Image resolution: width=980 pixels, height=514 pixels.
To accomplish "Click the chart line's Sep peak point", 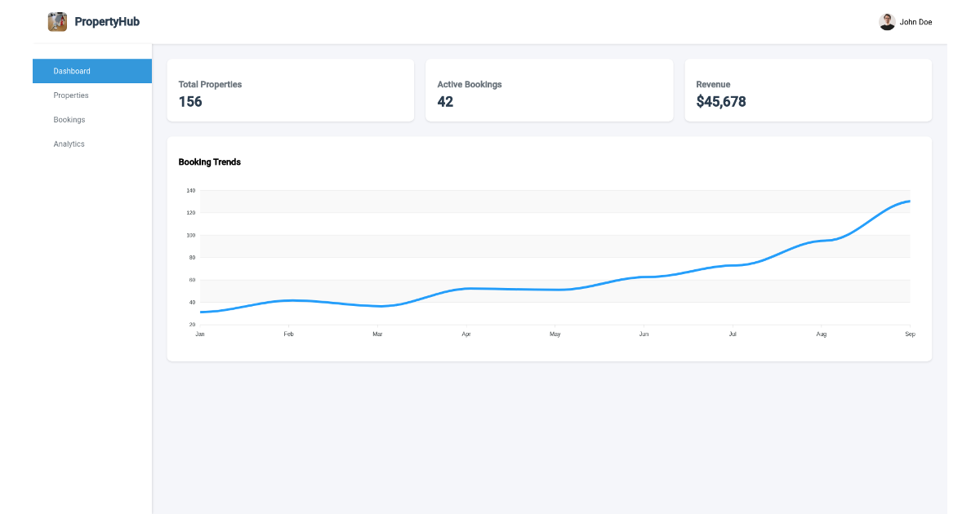I will tap(909, 202).
